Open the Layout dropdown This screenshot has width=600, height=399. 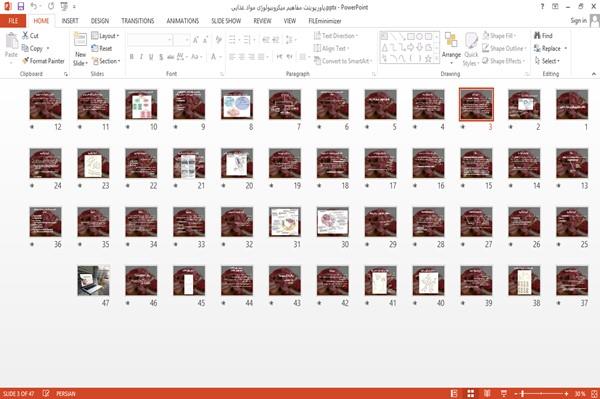point(105,36)
